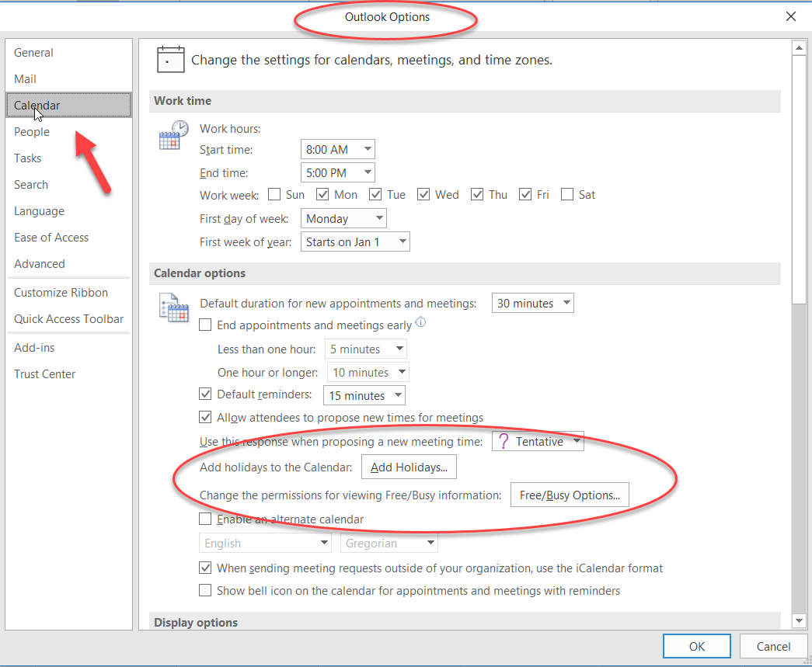The image size is (812, 667).
Task: Select the Advanced options category
Action: point(68,264)
